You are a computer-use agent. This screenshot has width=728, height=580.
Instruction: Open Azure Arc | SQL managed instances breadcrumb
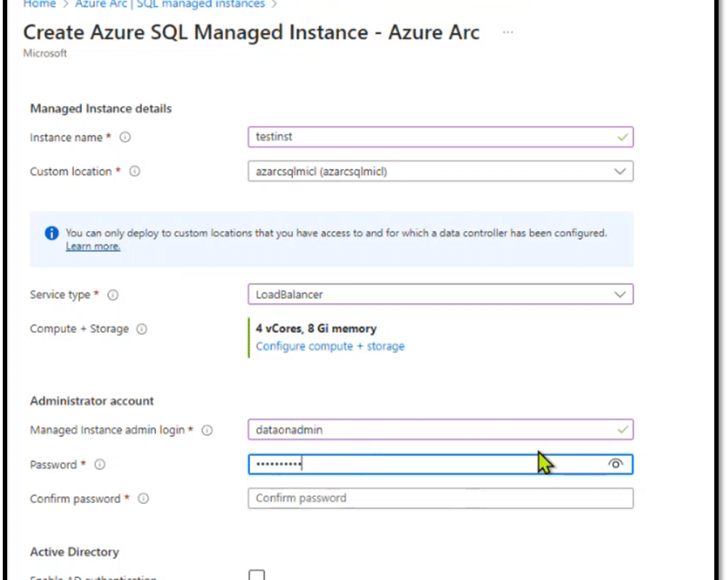[x=170, y=4]
